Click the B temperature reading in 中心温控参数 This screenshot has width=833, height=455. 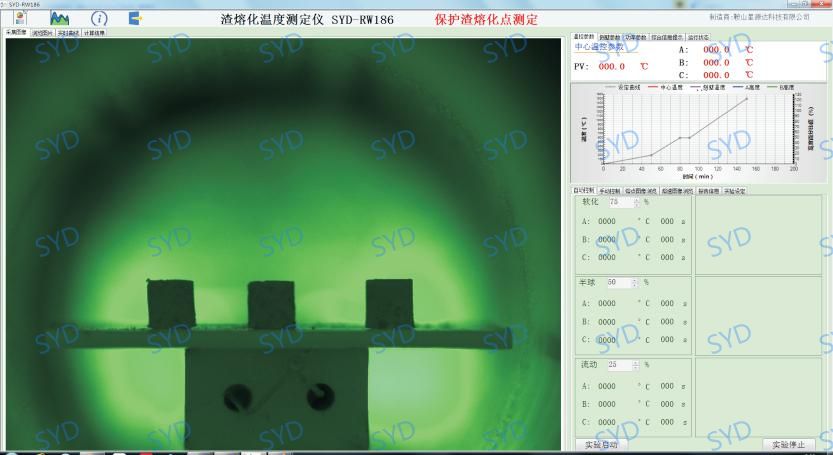tap(716, 62)
